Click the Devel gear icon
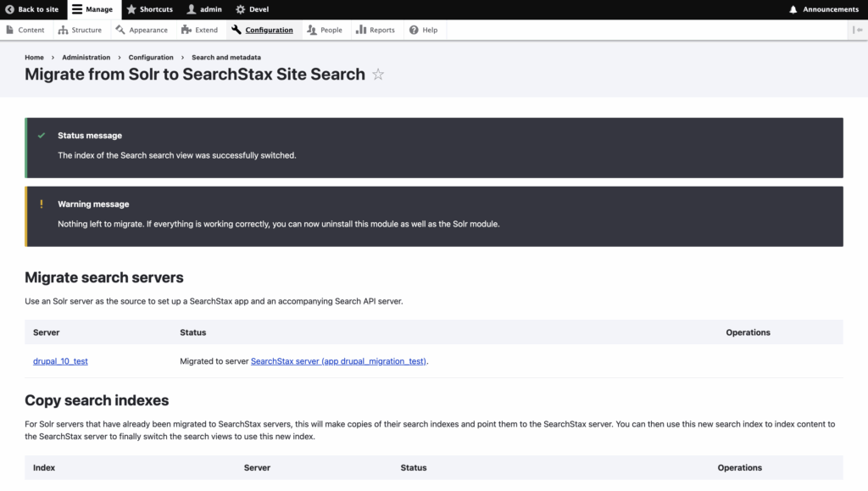868x491 pixels. [x=240, y=9]
